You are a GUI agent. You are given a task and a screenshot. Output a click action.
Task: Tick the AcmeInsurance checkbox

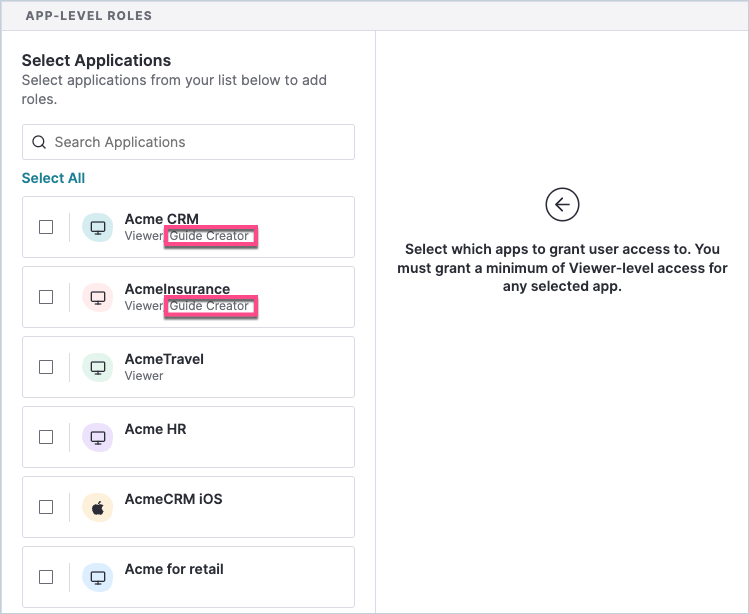tap(46, 297)
